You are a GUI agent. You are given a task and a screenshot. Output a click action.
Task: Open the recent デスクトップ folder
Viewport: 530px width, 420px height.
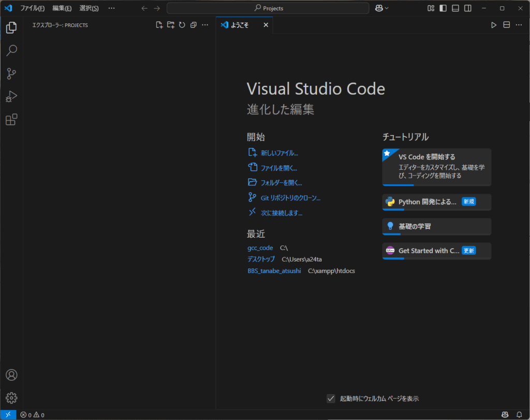click(261, 259)
